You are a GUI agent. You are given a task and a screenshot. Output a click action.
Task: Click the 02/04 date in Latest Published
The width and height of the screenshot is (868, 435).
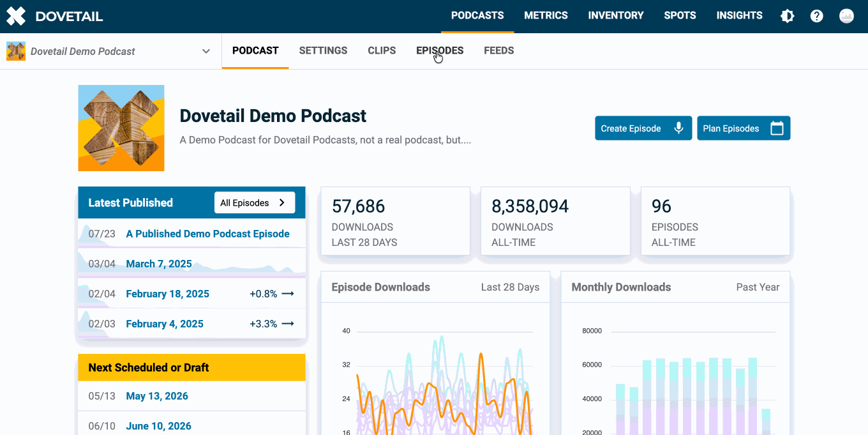[x=101, y=294]
